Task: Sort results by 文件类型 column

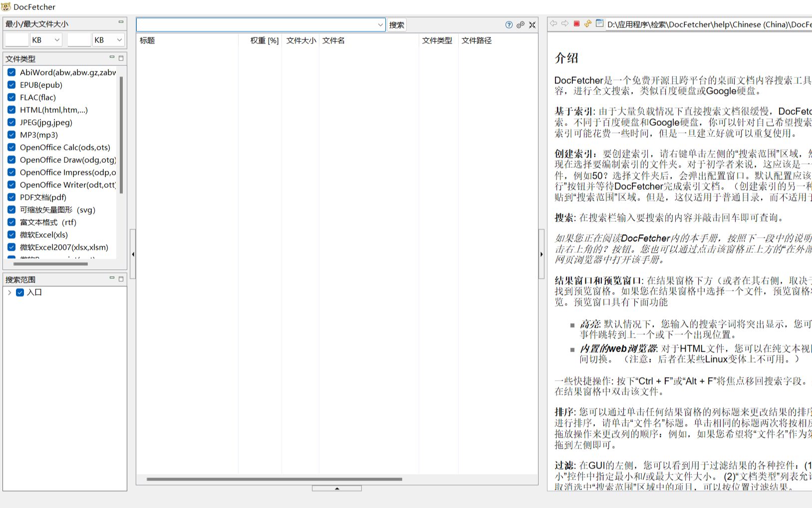Action: pos(438,40)
